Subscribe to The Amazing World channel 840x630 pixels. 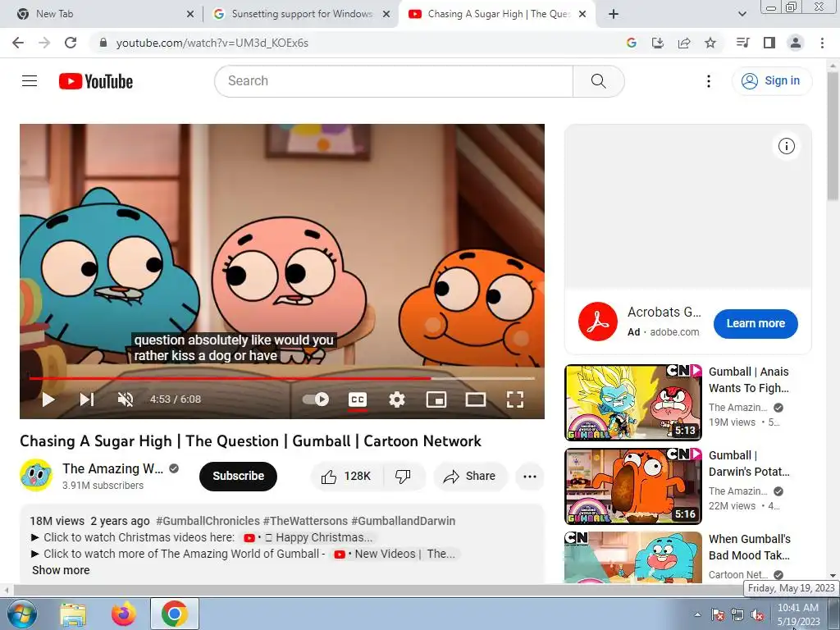(x=239, y=477)
